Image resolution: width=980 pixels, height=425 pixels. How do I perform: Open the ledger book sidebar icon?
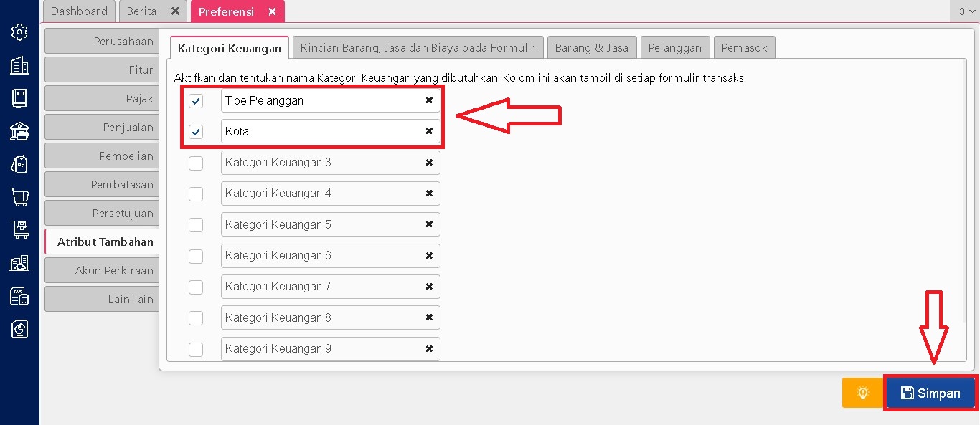click(19, 98)
